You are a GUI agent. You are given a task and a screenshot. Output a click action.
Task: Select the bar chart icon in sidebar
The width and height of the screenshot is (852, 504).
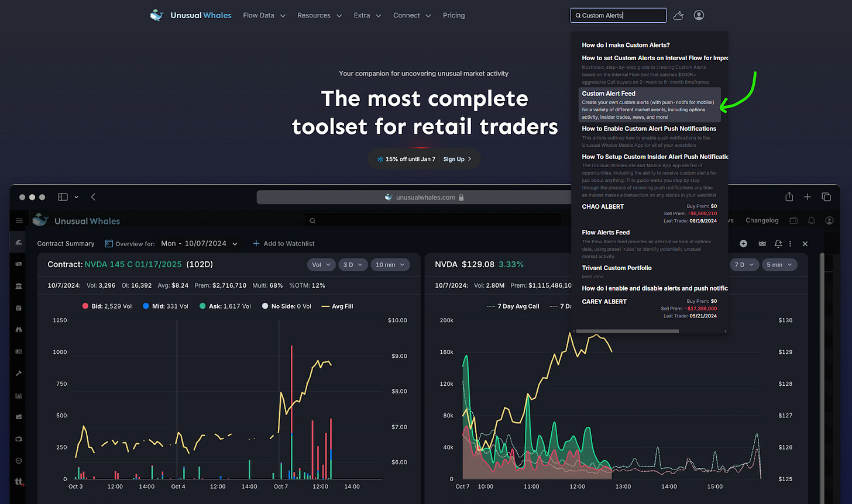(19, 395)
